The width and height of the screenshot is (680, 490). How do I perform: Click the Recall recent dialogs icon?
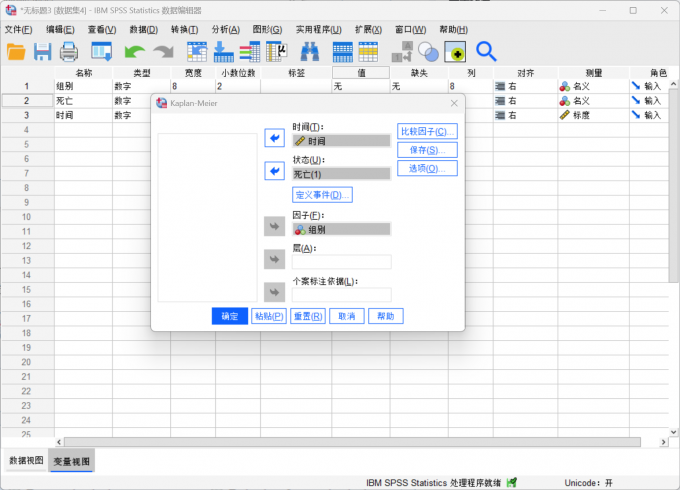[102, 51]
